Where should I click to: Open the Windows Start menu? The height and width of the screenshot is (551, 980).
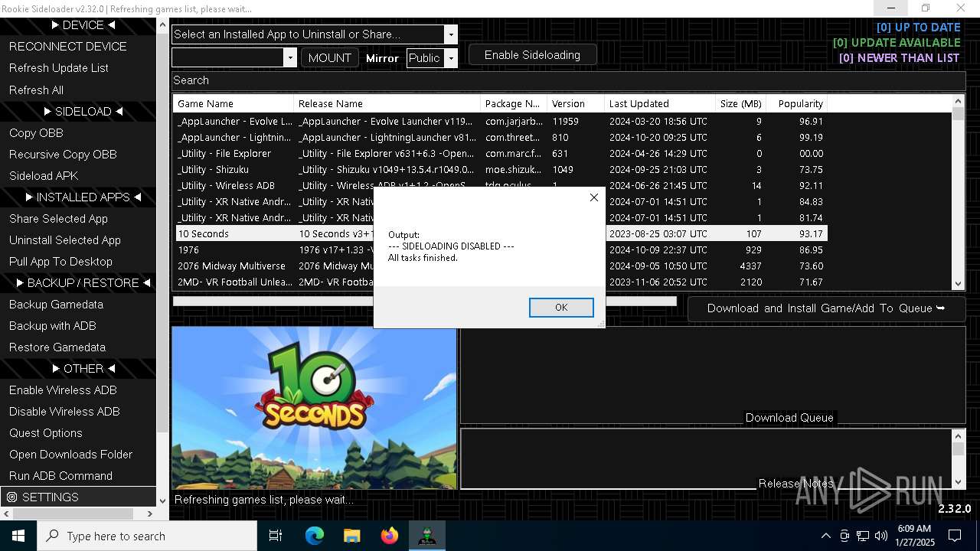tap(18, 536)
